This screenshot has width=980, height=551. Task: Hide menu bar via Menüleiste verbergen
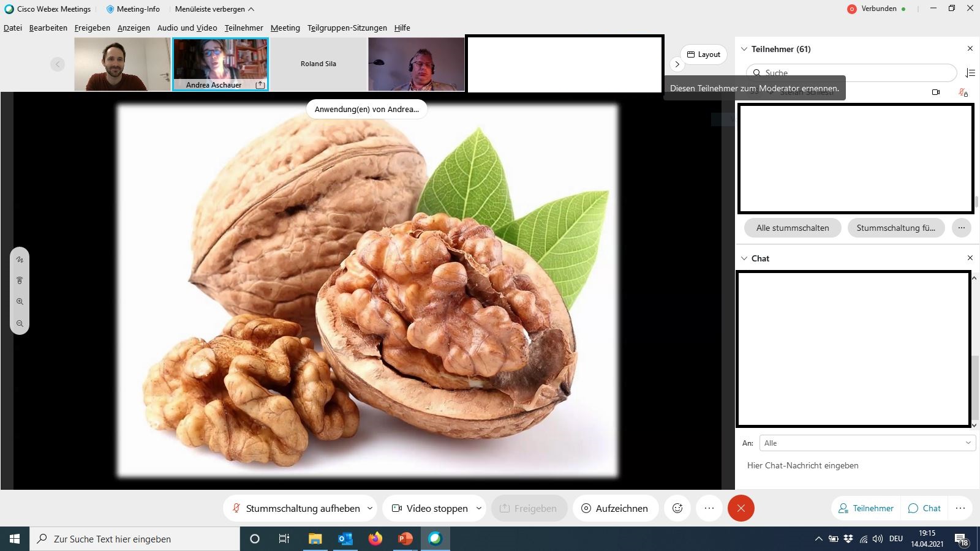coord(214,9)
